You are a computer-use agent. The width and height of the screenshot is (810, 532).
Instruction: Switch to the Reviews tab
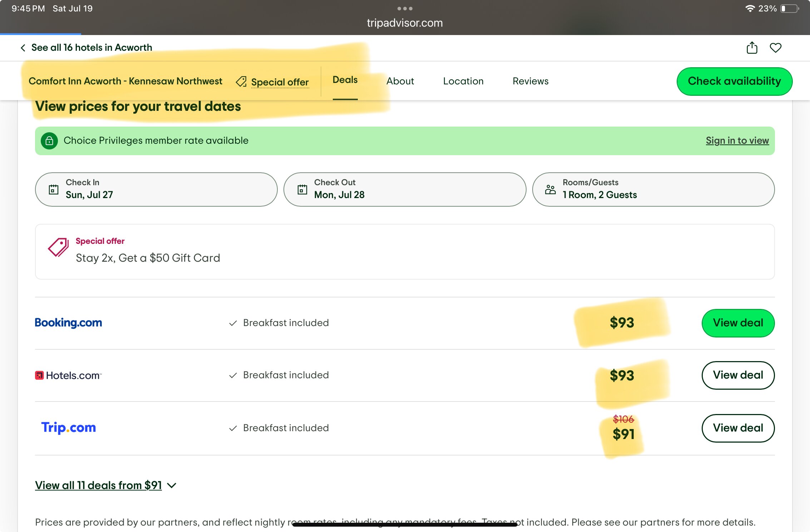point(530,81)
